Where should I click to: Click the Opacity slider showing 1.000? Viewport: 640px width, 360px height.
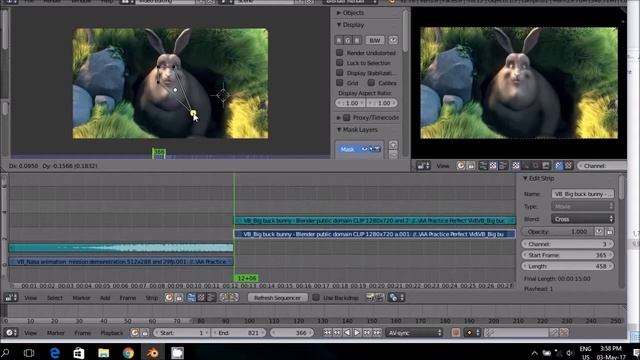coord(558,231)
